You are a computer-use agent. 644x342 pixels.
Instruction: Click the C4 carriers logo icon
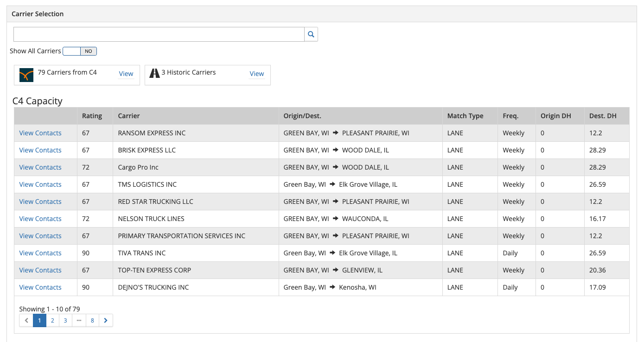coord(26,75)
